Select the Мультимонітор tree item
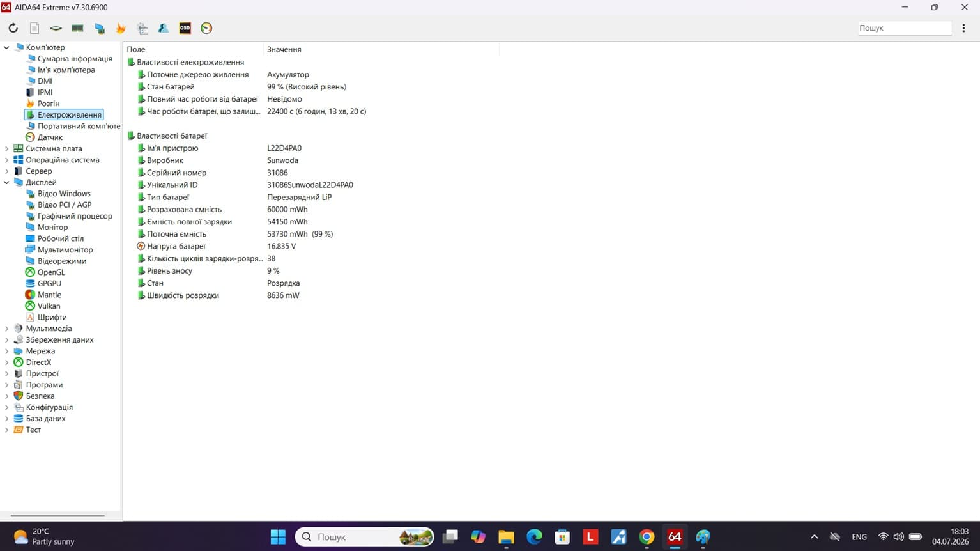 [x=65, y=250]
